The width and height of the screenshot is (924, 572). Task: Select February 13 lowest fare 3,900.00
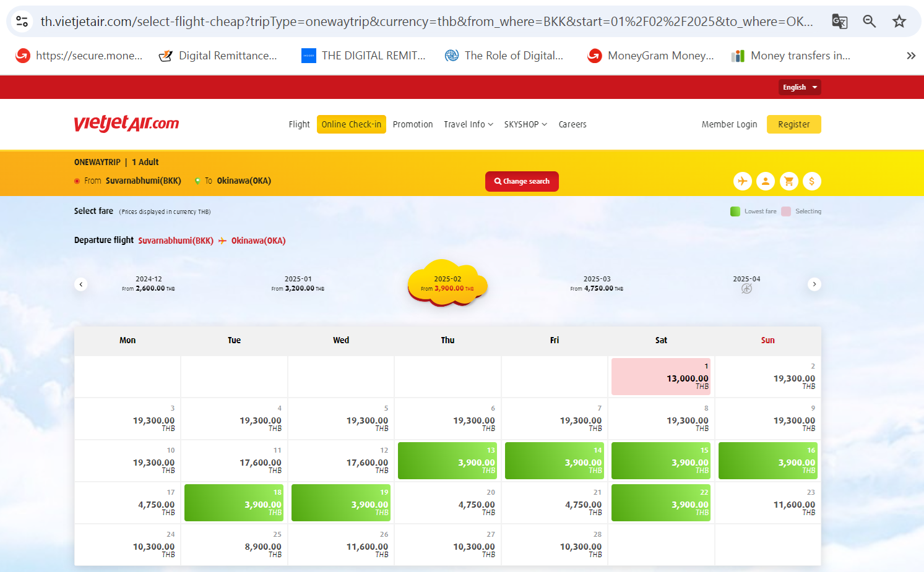447,461
